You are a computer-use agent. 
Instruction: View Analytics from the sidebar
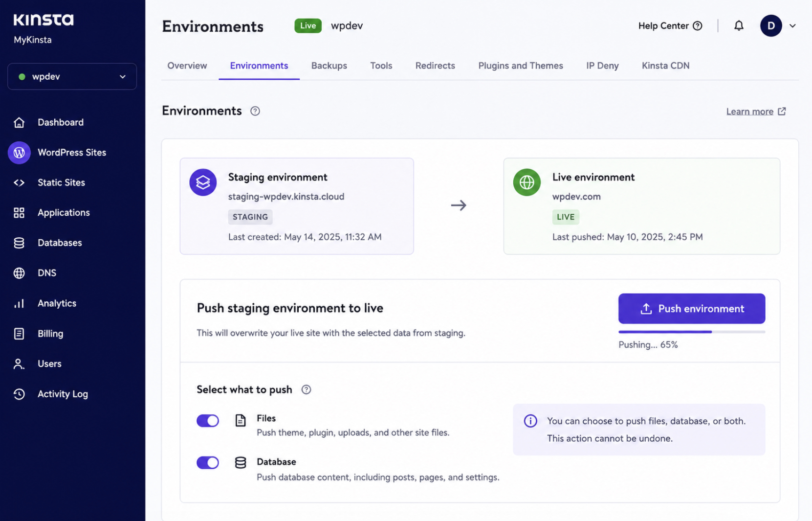pyautogui.click(x=57, y=303)
